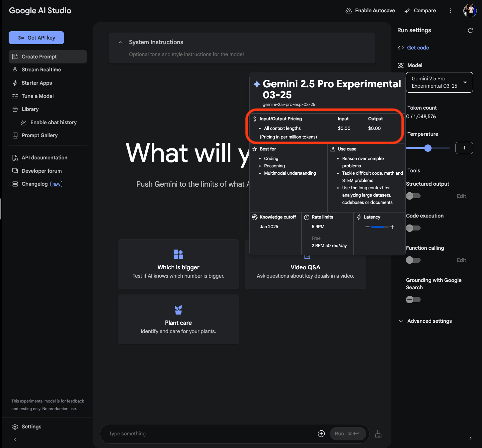Click Enable Autosave in top bar
Screen dimensions: 482x448
(370, 11)
